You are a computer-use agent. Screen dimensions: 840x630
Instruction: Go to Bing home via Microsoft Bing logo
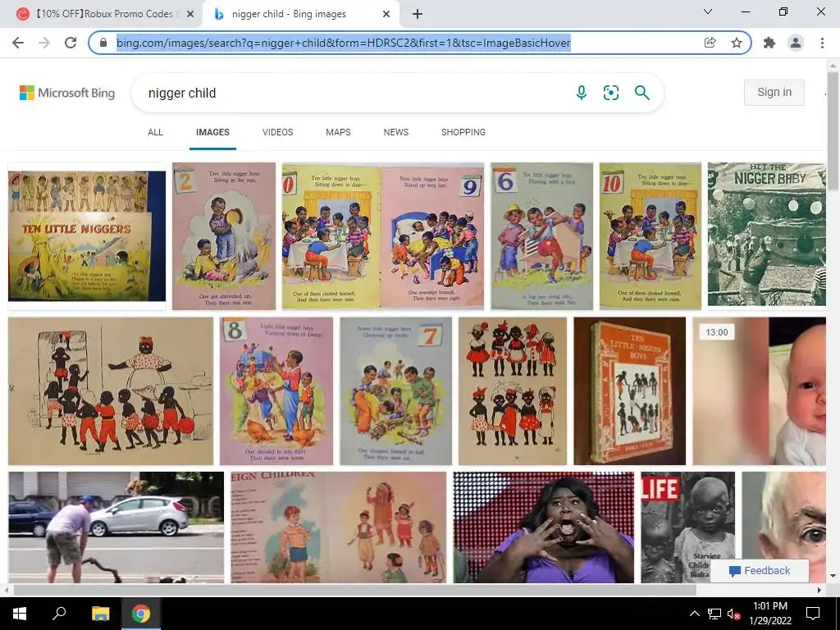point(67,93)
